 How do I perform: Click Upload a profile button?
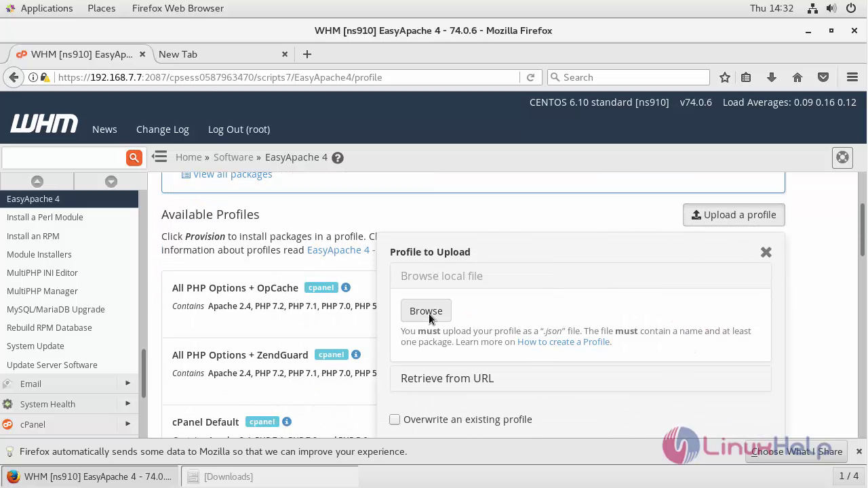point(734,215)
